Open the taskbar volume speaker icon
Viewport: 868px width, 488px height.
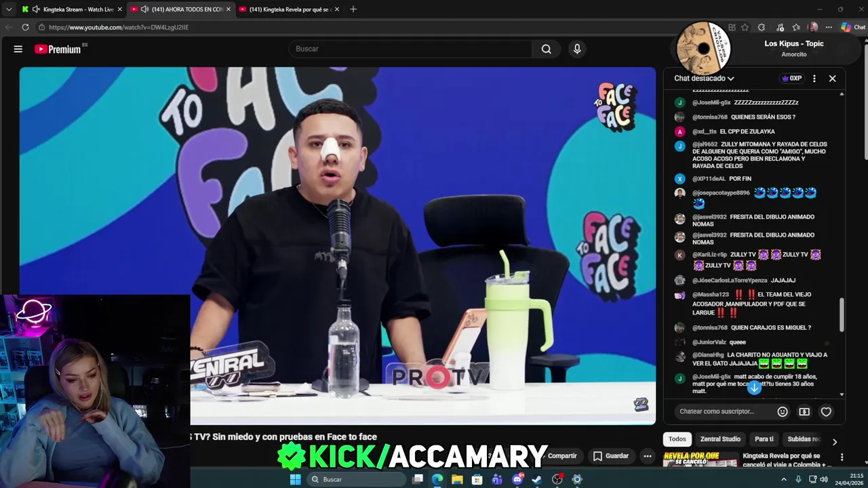(823, 479)
